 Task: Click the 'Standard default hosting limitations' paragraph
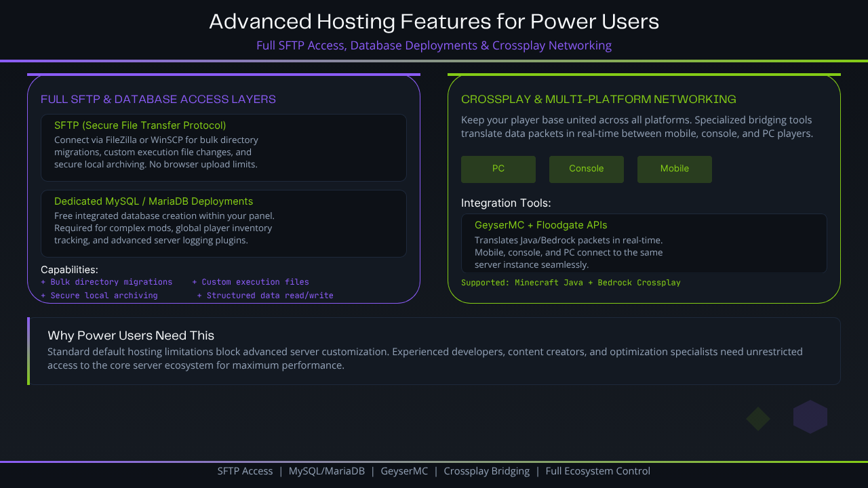pos(425,359)
